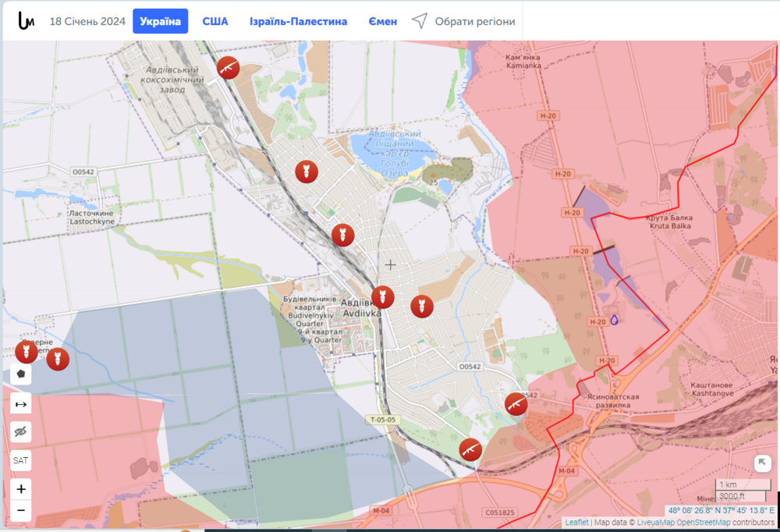Zoom in with the plus button

21,489
